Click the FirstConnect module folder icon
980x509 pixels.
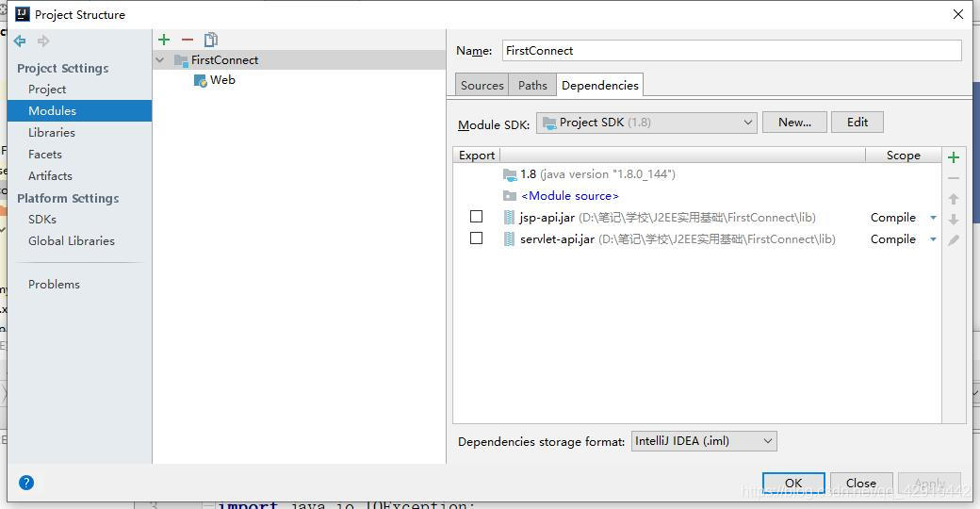click(181, 60)
